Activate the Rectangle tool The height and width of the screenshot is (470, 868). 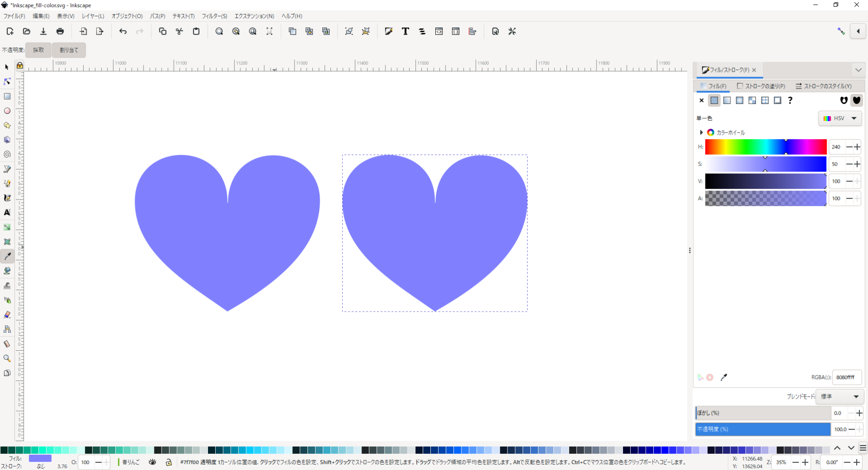point(7,96)
